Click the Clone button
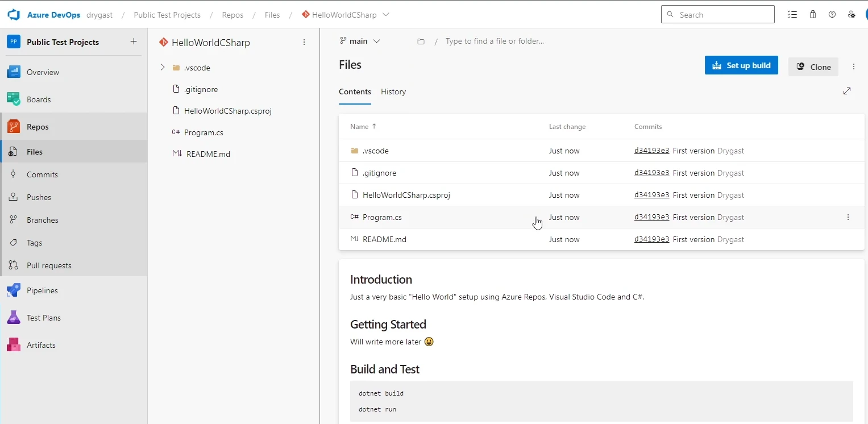Viewport: 868px width, 424px height. point(813,66)
